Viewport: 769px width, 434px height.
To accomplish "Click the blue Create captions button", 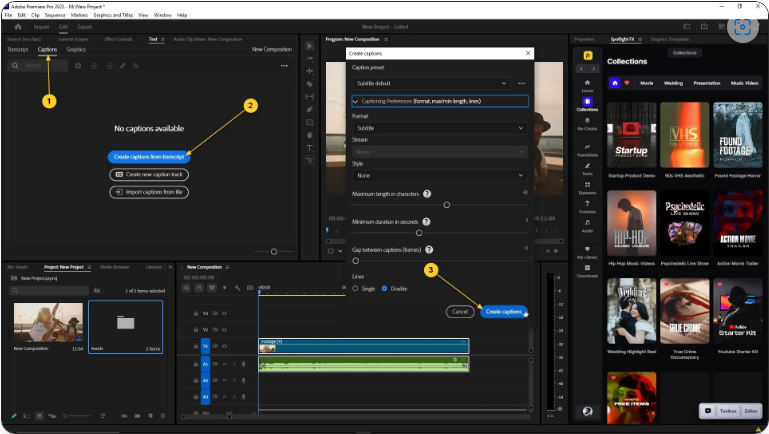I will pos(504,312).
